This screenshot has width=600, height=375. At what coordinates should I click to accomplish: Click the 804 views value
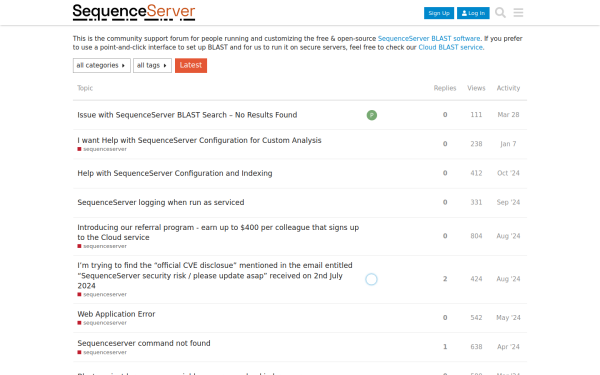[x=476, y=236]
